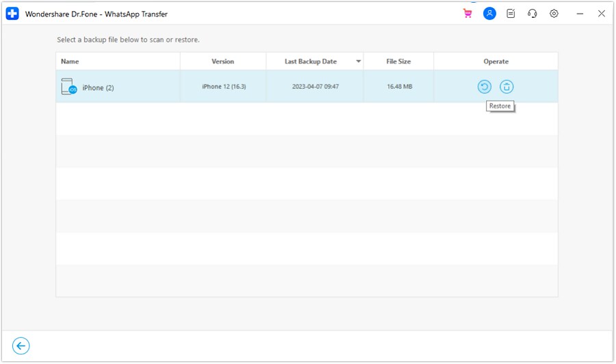Screen dimensions: 616x364
Task: Minimize the Dr.Fone window
Action: (x=580, y=14)
